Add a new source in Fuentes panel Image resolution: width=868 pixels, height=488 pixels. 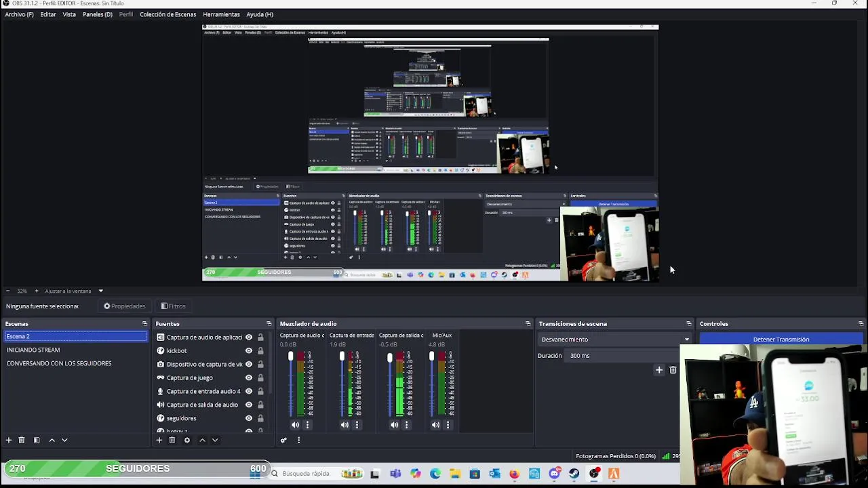(159, 440)
